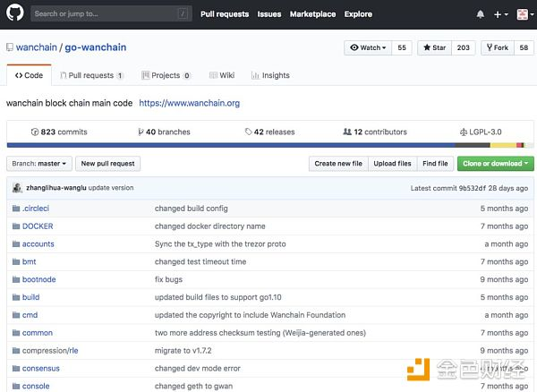Screen dimensions: 537x392
Task: Open the Watch dropdown button
Action: (x=368, y=47)
